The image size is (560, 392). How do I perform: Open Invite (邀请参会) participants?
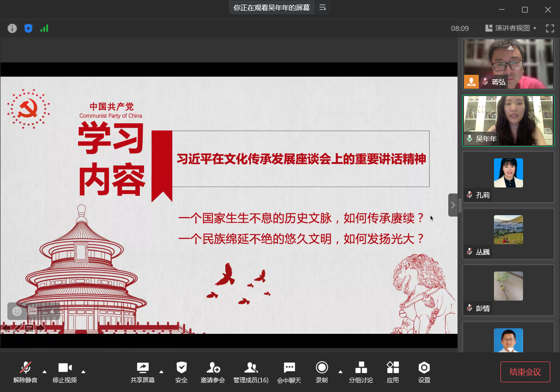(213, 372)
